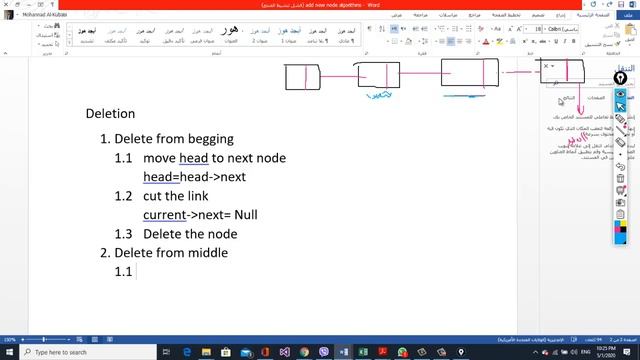Click the Bold formatting button
Screen dimensions: 640x360
[573, 41]
